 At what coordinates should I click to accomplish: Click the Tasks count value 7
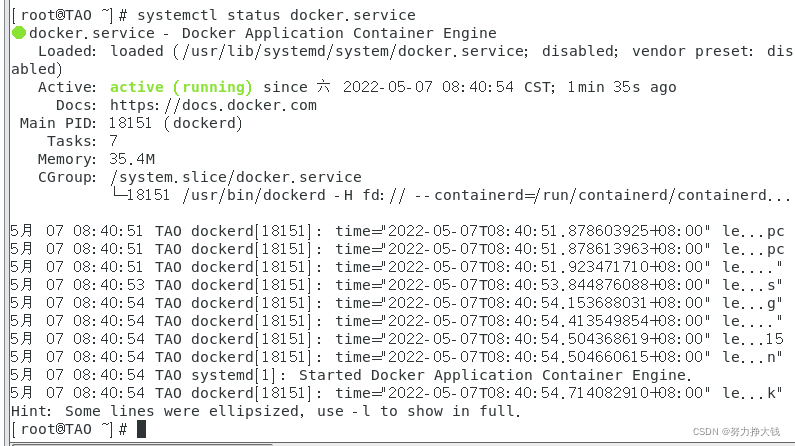click(x=114, y=141)
